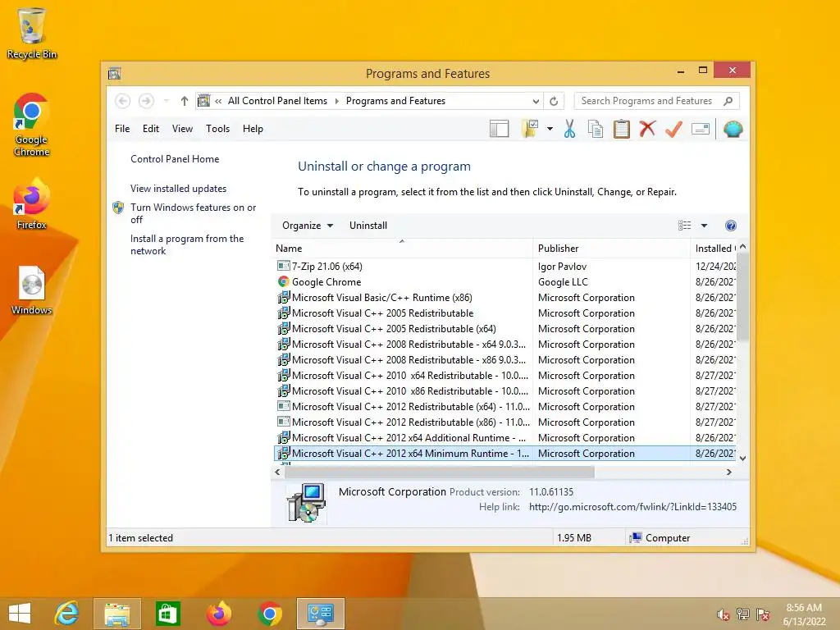
Task: Open the Tools menu
Action: (x=217, y=129)
